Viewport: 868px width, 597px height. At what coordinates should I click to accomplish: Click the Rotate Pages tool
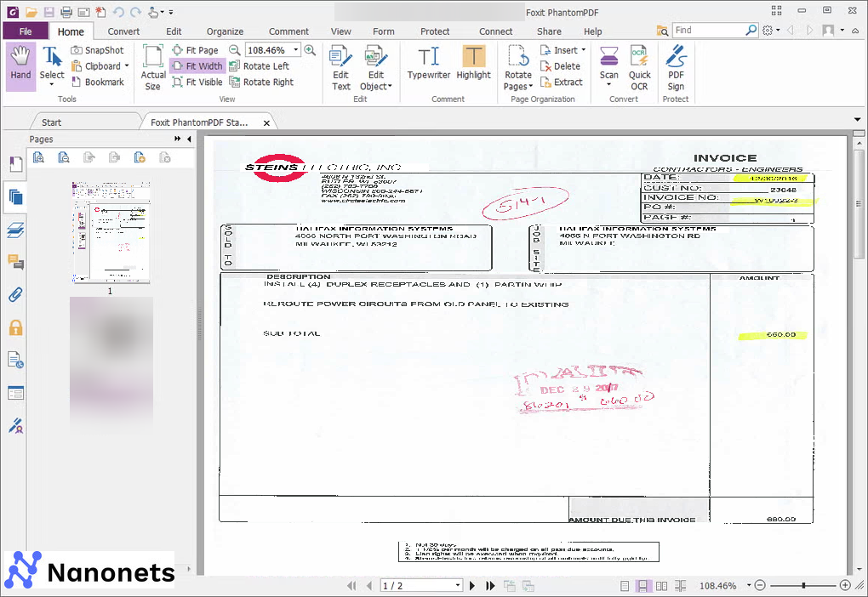tap(517, 66)
